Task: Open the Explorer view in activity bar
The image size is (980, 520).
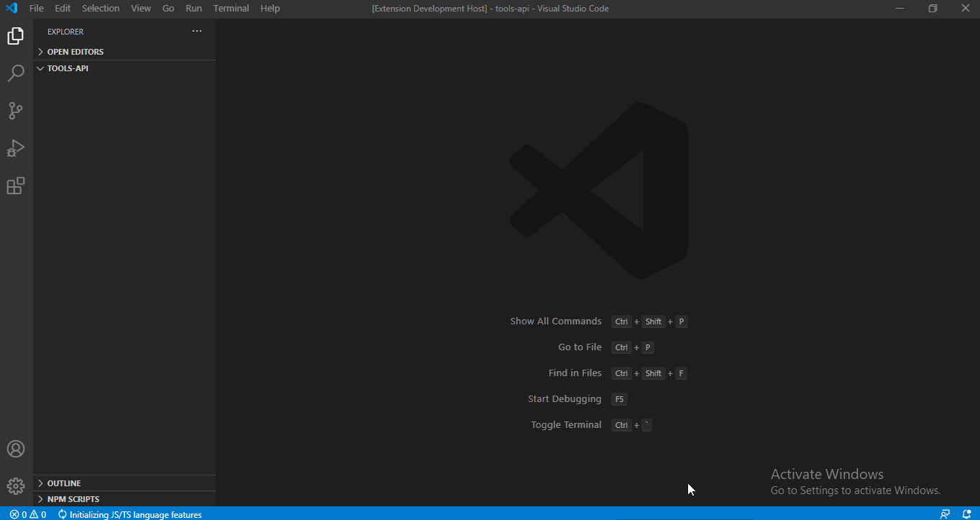Action: [16, 36]
